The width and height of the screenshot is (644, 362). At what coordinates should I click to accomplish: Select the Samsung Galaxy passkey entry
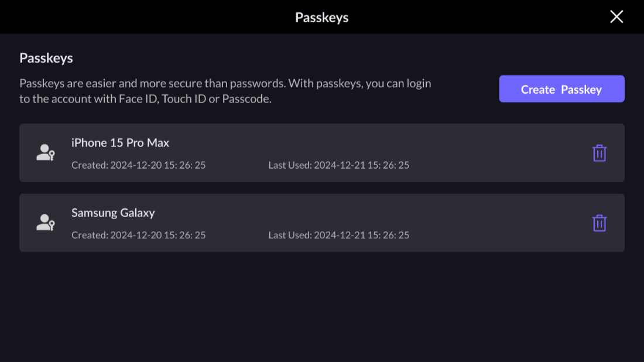322,223
